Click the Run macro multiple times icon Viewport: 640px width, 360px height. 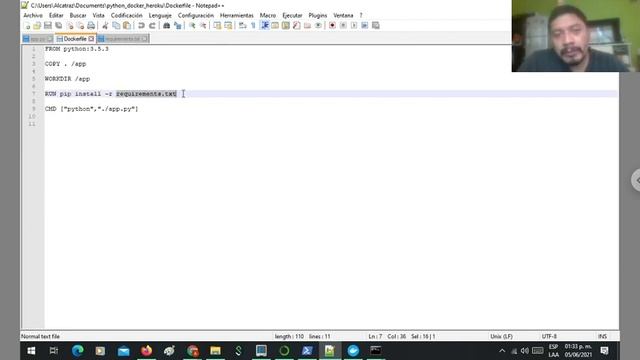365,26
